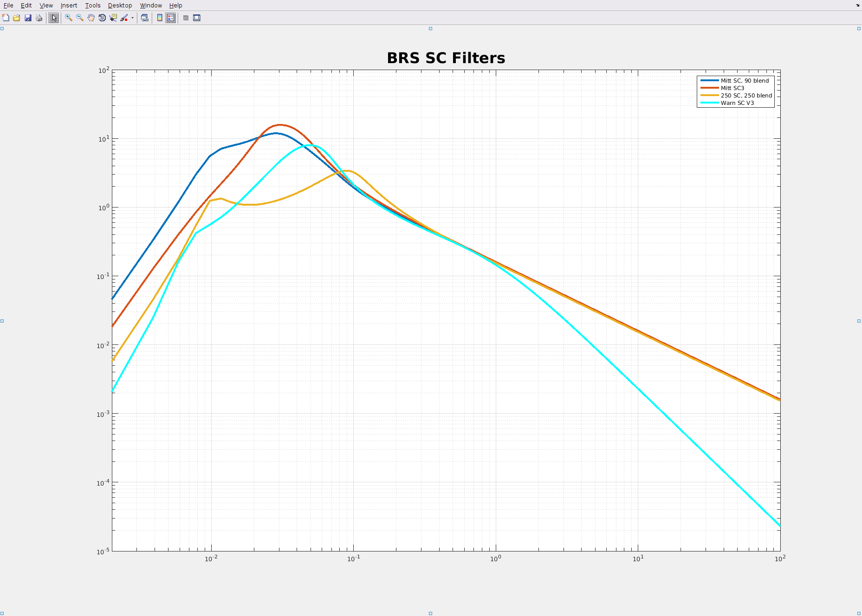Click the top-center figure selection handle
The width and height of the screenshot is (862, 616).
pos(430,29)
